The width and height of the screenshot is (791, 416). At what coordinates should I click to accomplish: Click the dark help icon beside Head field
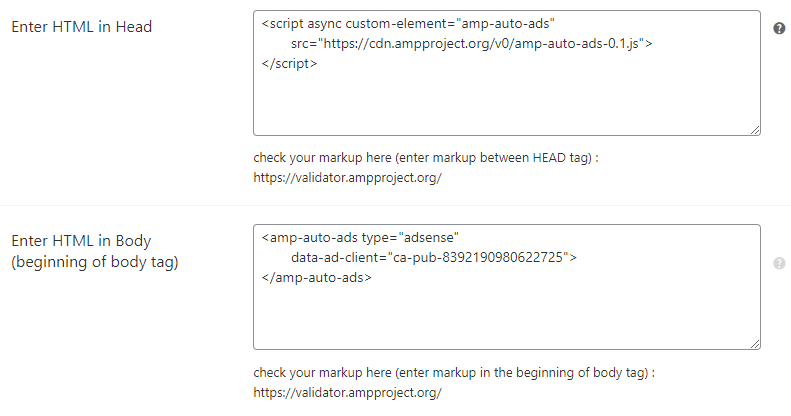779,28
